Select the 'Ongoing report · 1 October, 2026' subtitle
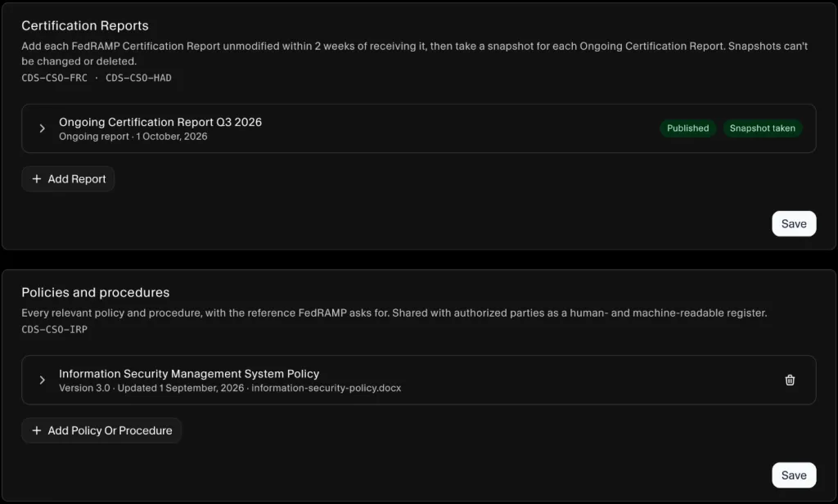Image resolution: width=838 pixels, height=504 pixels. pyautogui.click(x=133, y=137)
